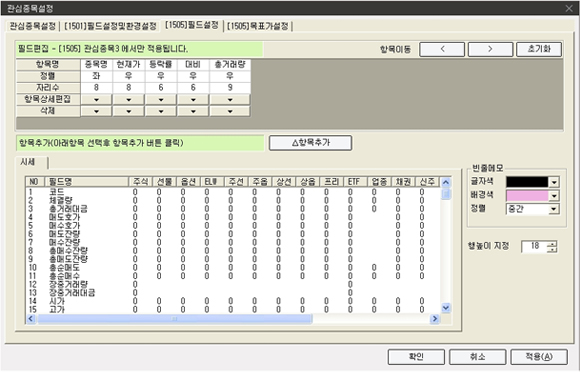Open the 정렬 중간 combo box

(532, 209)
